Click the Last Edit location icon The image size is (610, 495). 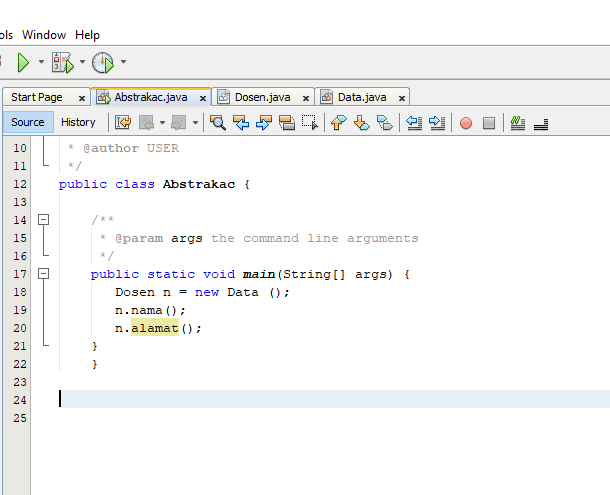pos(123,123)
